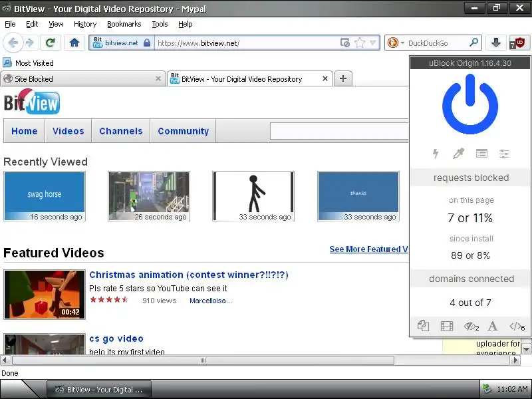Click uBlock Origin toolbar shield icon

click(518, 43)
